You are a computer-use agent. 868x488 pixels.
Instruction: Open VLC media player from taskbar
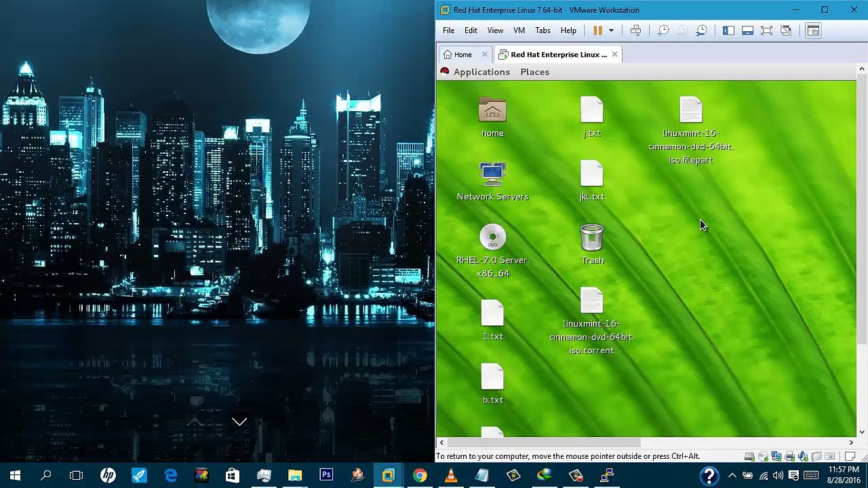point(451,475)
